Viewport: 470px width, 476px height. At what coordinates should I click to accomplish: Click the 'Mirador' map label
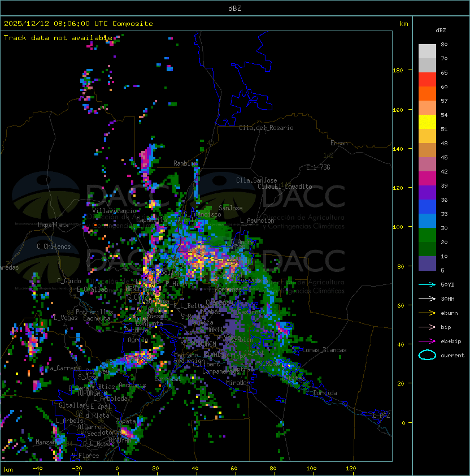[x=238, y=383]
